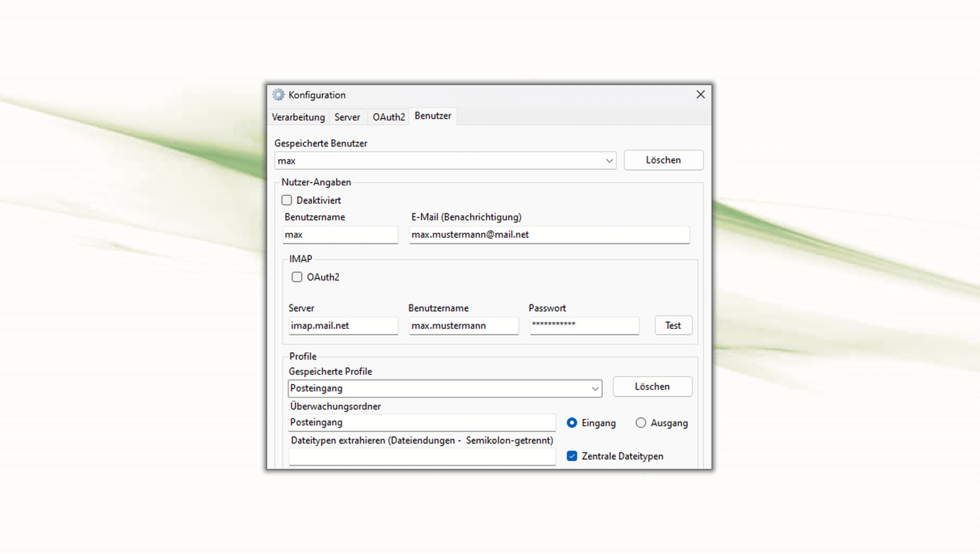The image size is (980, 554).
Task: Uncheck the Zentrale Dateitypen checkbox
Action: click(572, 456)
